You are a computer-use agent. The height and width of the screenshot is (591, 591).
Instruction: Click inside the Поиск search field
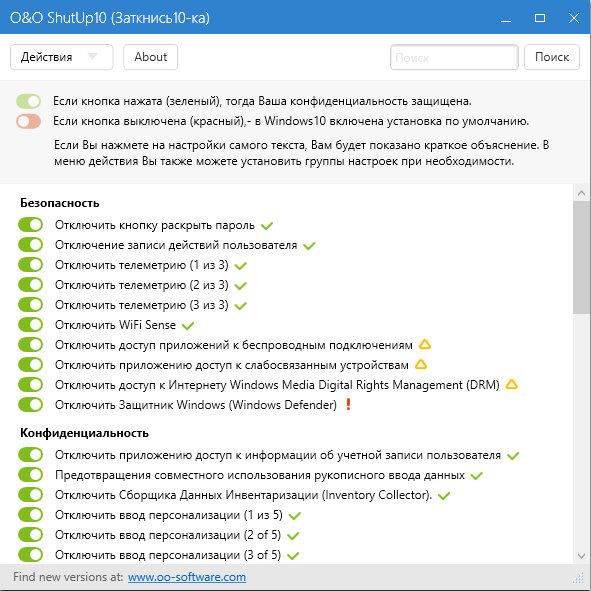click(454, 57)
